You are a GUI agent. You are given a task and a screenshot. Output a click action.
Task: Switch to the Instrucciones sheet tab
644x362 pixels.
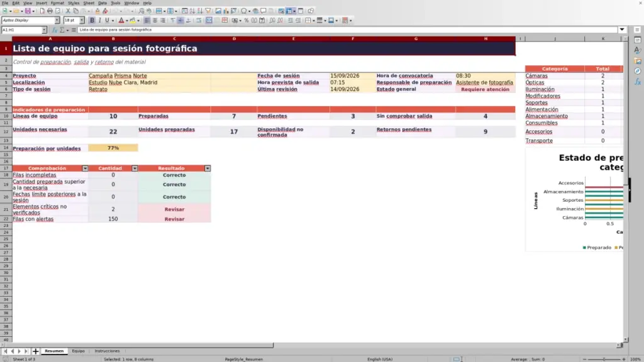[x=107, y=351]
